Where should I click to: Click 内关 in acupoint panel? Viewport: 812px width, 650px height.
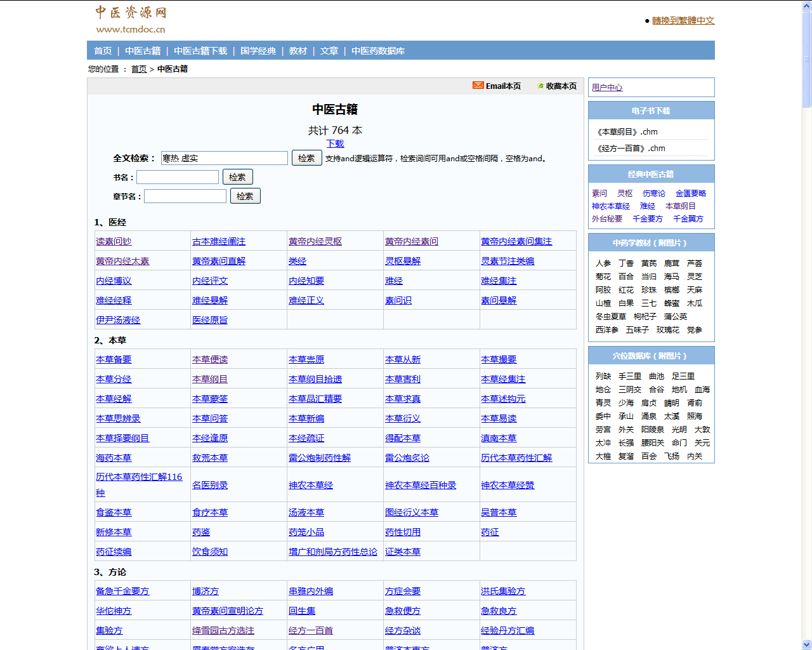pyautogui.click(x=695, y=456)
